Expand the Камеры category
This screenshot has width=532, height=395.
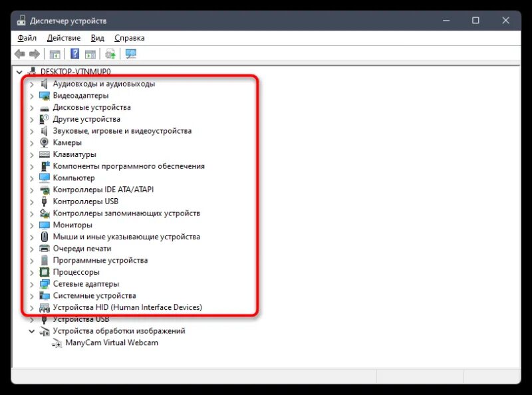[x=31, y=143]
